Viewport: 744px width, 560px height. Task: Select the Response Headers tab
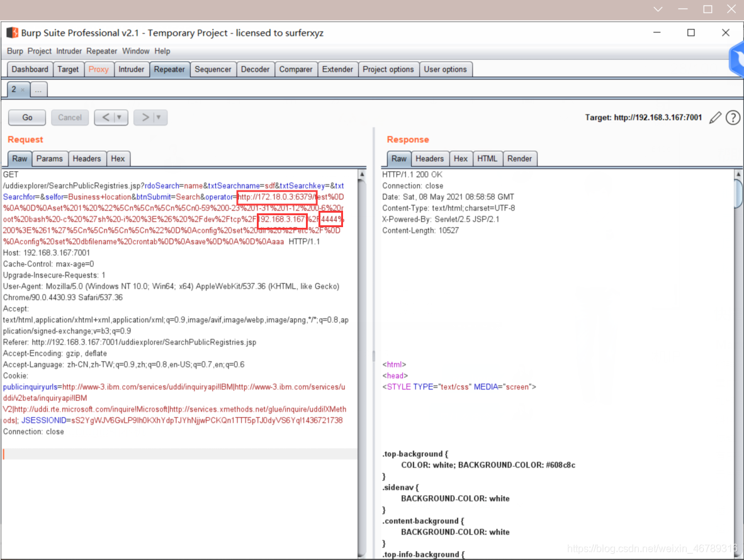(429, 159)
